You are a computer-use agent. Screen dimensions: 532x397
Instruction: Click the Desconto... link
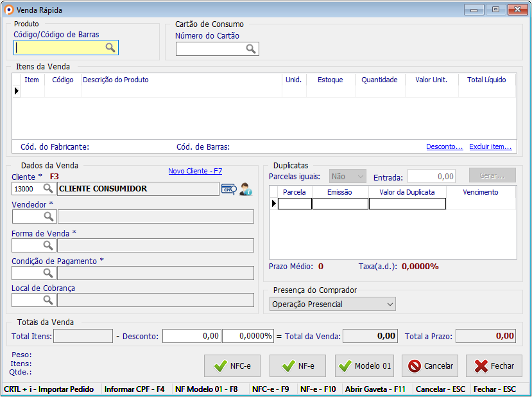coord(444,147)
